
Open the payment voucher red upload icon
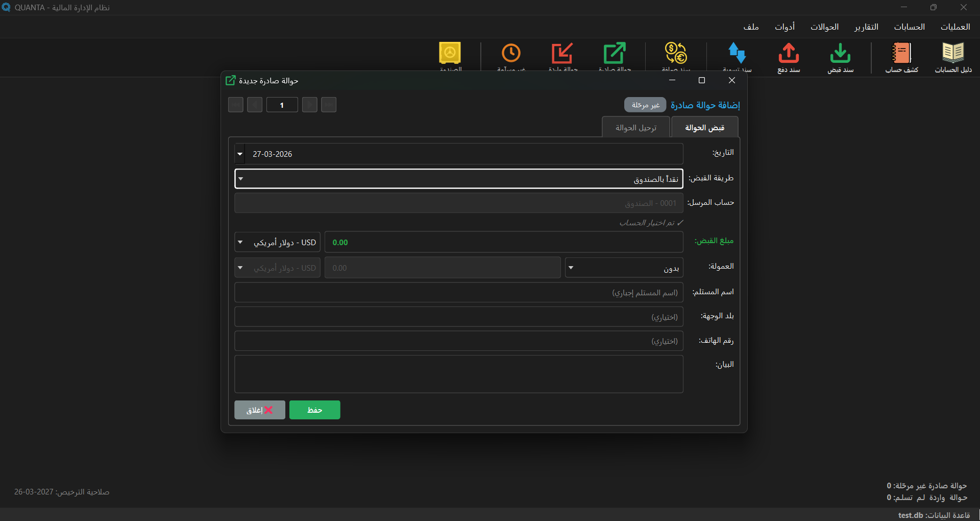789,53
